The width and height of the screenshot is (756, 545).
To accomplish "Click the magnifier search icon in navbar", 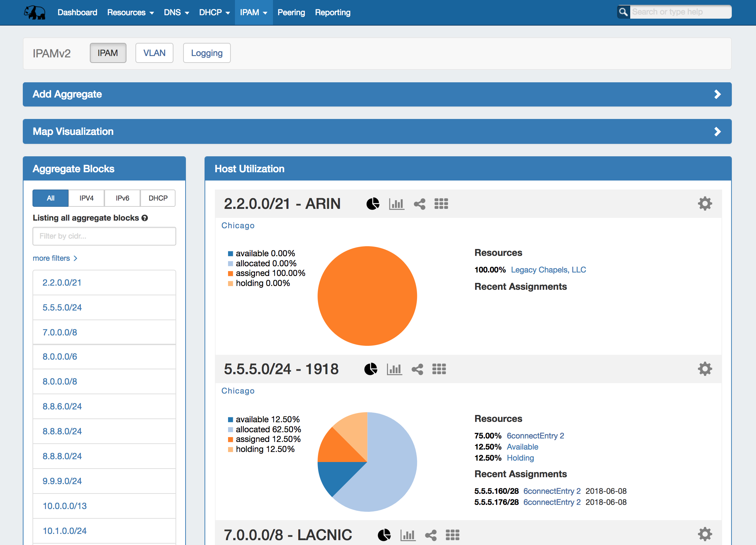I will tap(623, 12).
